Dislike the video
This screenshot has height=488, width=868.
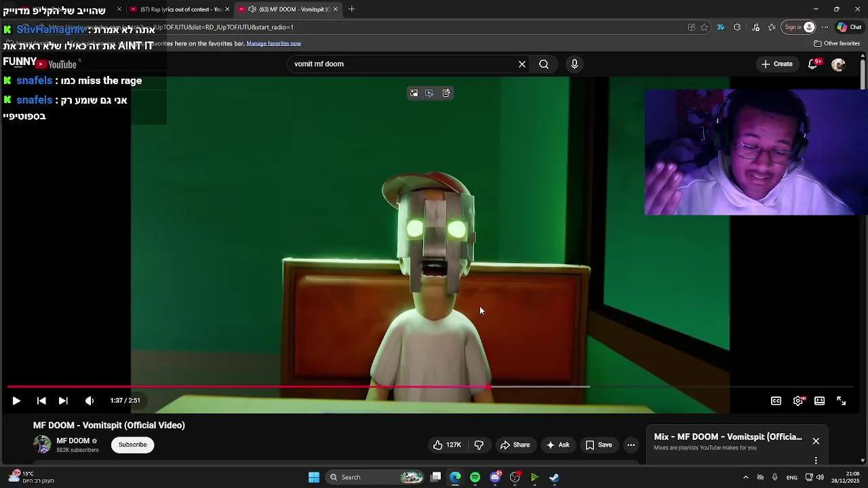click(479, 445)
